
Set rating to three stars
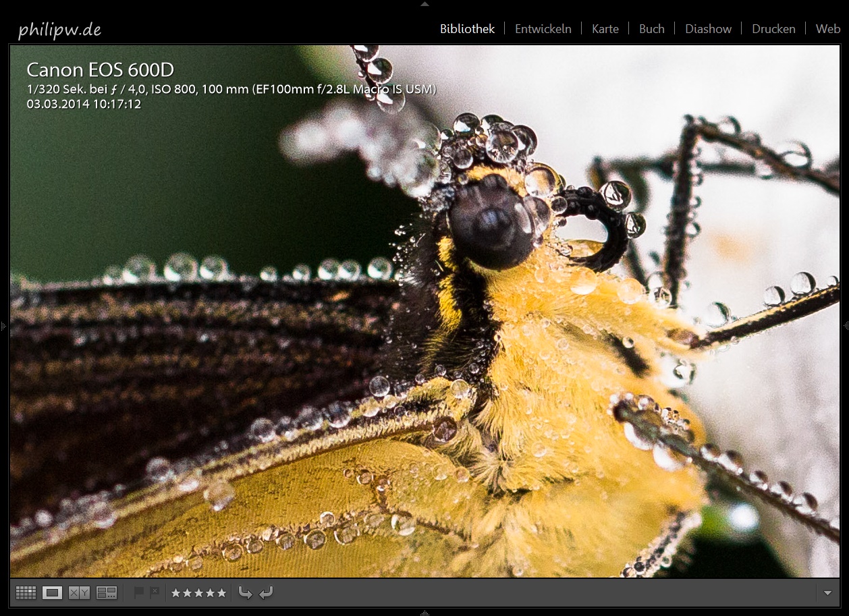point(198,593)
